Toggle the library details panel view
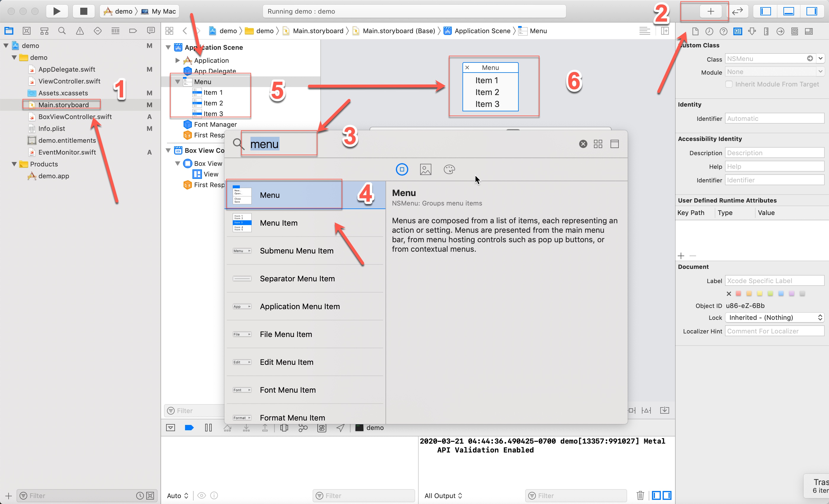The width and height of the screenshot is (829, 504). click(x=614, y=144)
